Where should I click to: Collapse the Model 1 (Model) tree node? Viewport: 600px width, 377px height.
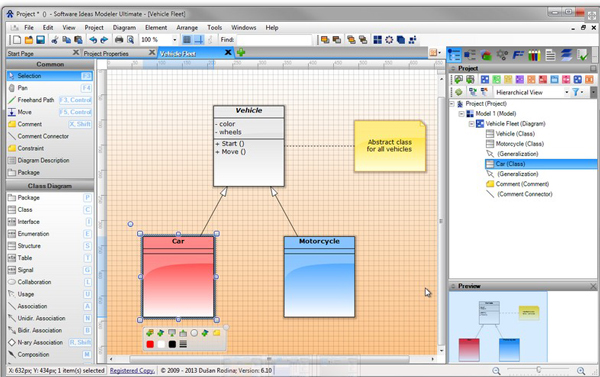[x=461, y=114]
